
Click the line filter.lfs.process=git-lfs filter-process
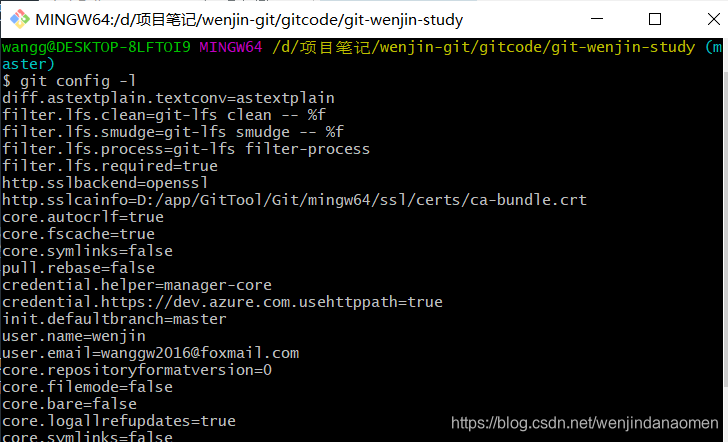pyautogui.click(x=186, y=149)
